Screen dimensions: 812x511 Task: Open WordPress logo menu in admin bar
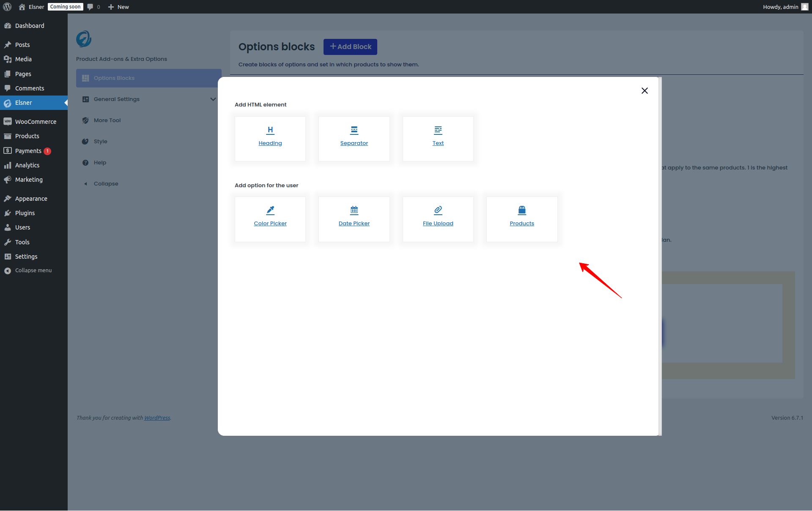tap(7, 7)
